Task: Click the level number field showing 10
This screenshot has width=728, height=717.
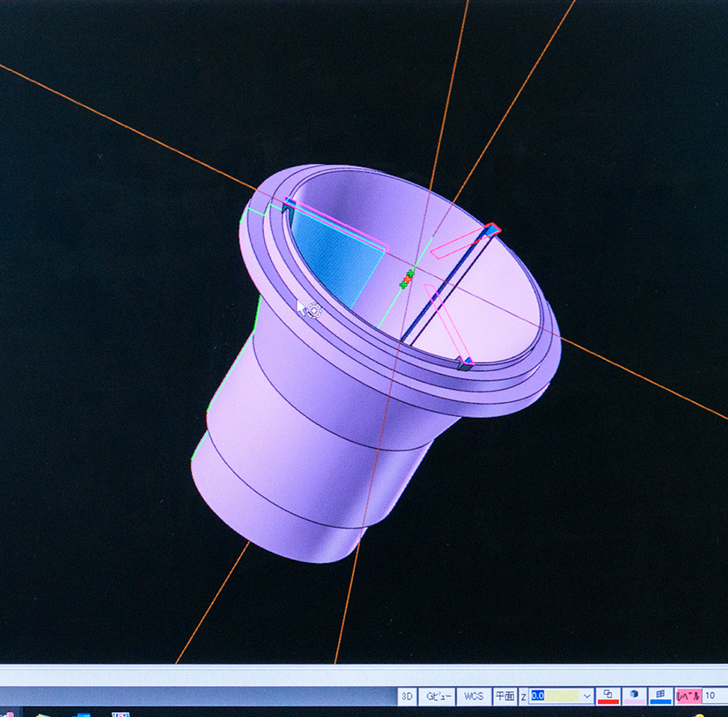Action: point(715,696)
